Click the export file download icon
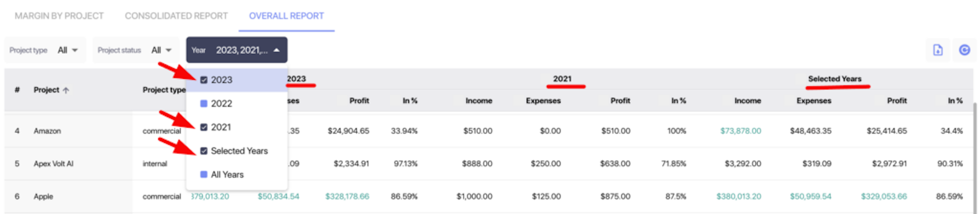 click(x=938, y=50)
